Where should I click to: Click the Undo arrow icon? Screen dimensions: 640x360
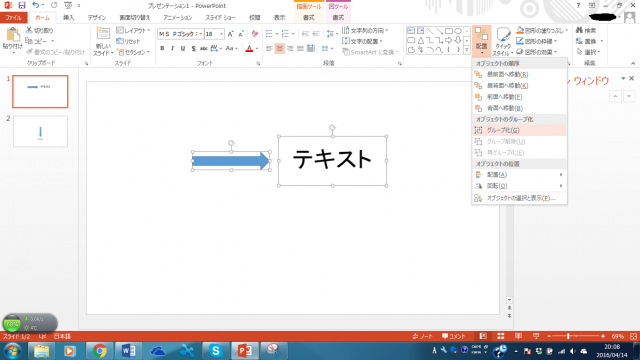point(36,5)
